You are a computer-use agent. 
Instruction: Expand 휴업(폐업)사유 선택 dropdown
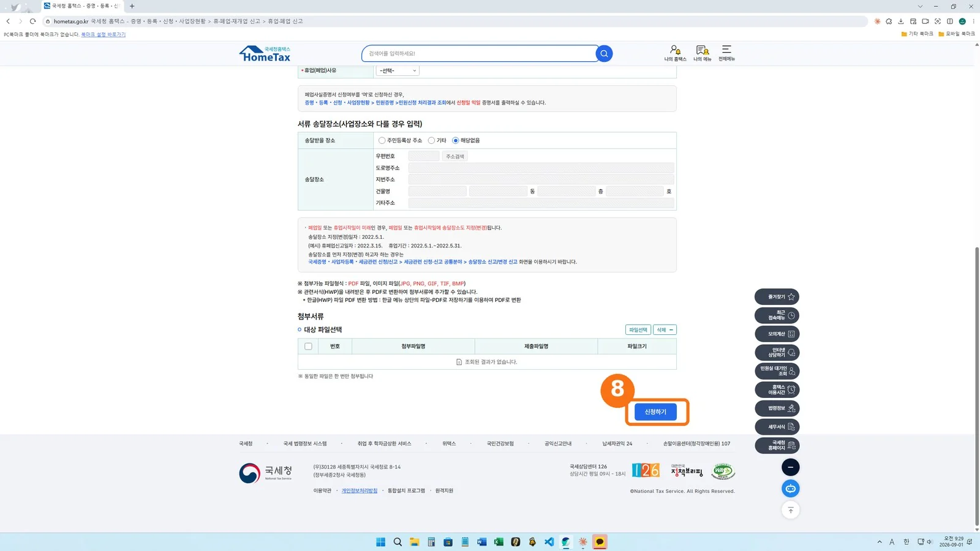(398, 71)
